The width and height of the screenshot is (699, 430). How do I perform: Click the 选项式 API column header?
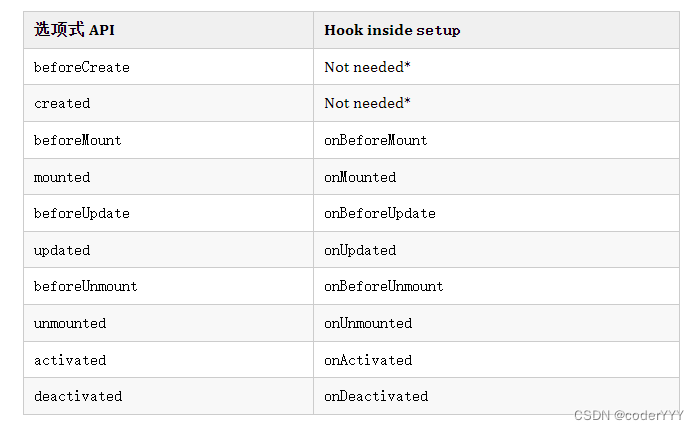coord(74,30)
